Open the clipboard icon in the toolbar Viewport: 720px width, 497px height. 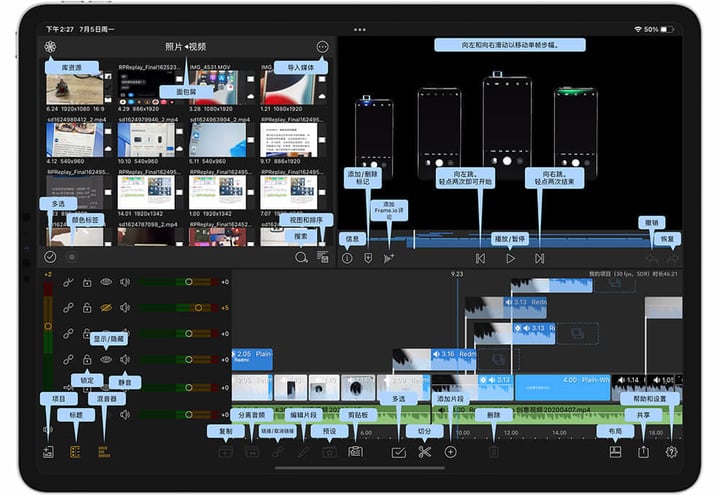355,452
